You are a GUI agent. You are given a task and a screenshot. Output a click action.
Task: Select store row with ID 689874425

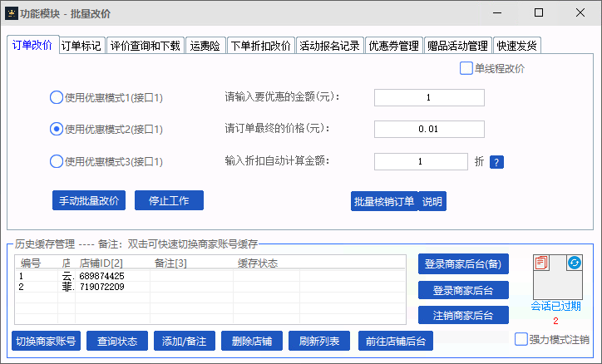coord(101,276)
